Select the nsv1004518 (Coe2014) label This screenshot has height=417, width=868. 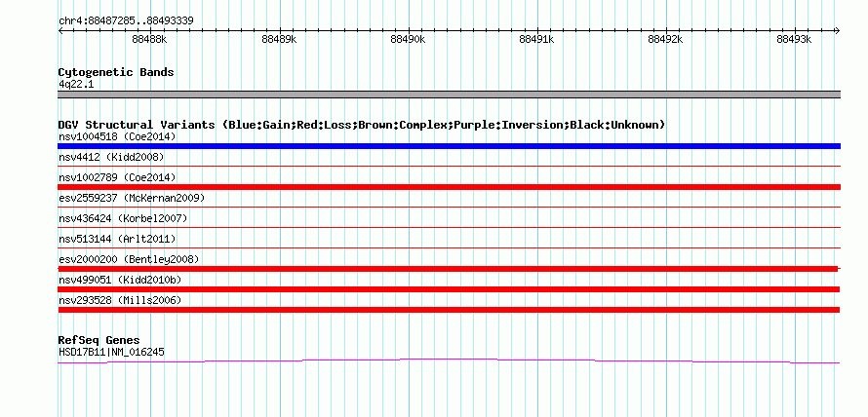coord(117,136)
